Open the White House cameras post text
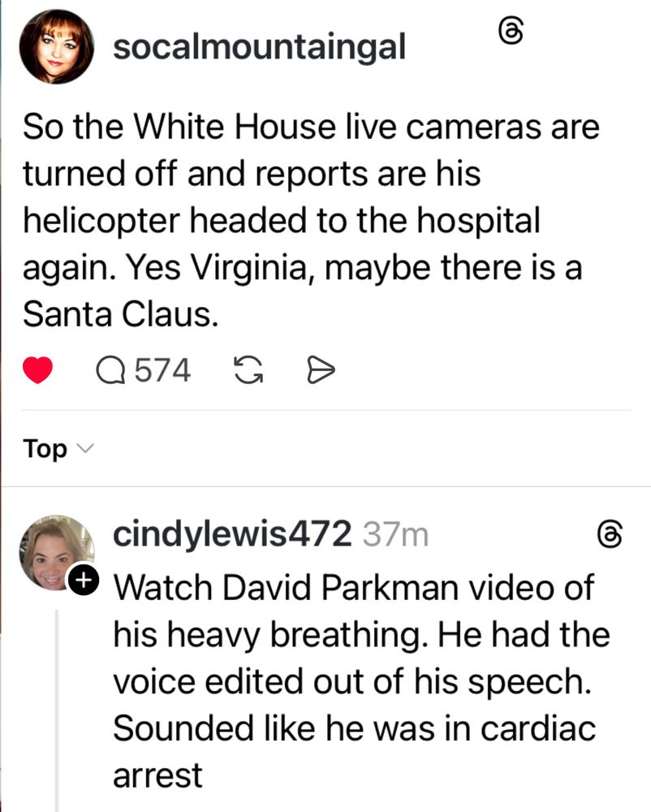The height and width of the screenshot is (812, 651). tap(311, 220)
